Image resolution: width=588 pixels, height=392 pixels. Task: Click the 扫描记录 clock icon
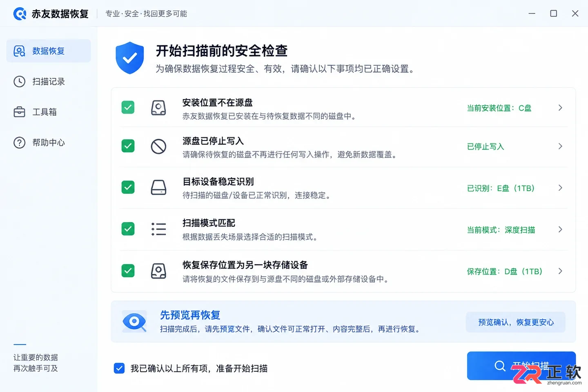coord(19,82)
